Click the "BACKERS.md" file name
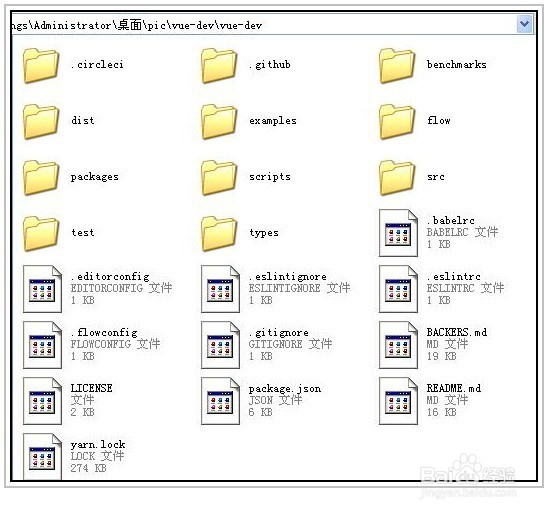This screenshot has width=548, height=512. point(457,332)
